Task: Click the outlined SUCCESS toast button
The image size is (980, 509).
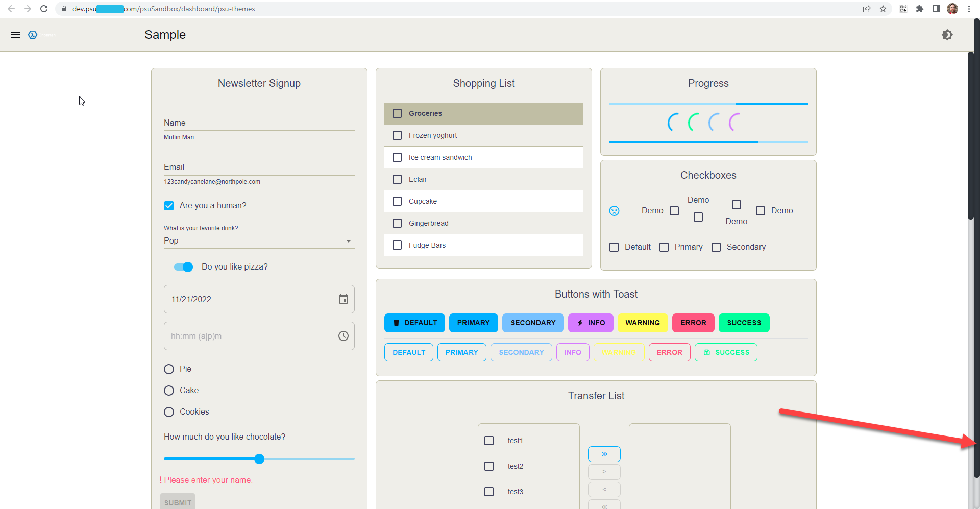Action: coord(726,352)
